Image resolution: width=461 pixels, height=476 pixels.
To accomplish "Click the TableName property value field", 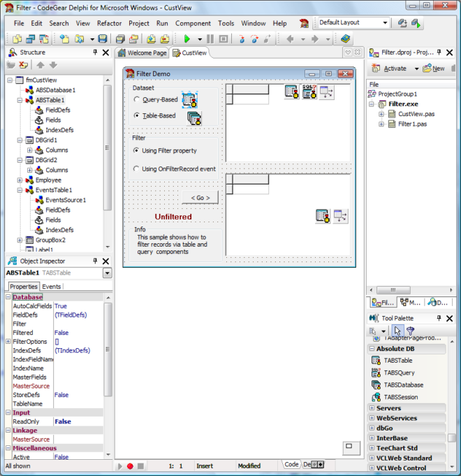I will coord(78,403).
